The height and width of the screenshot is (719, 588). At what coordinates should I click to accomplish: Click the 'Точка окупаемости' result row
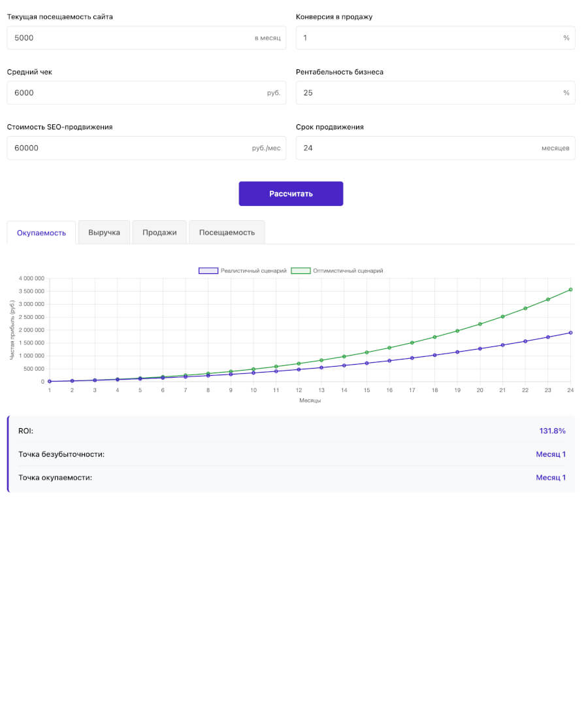[x=291, y=477]
